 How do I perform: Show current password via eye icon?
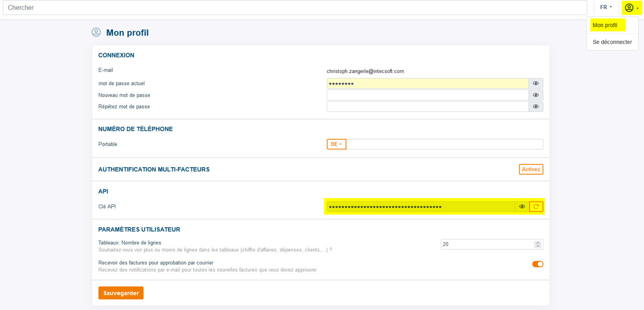pyautogui.click(x=536, y=83)
